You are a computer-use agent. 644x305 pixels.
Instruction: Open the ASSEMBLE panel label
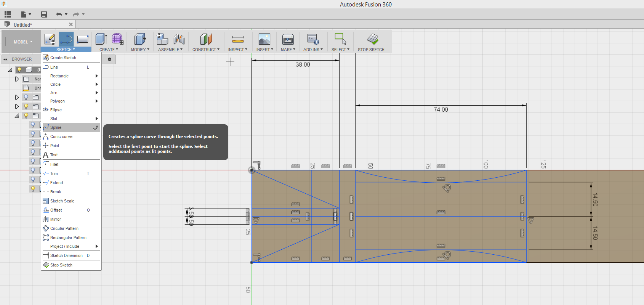[170, 50]
